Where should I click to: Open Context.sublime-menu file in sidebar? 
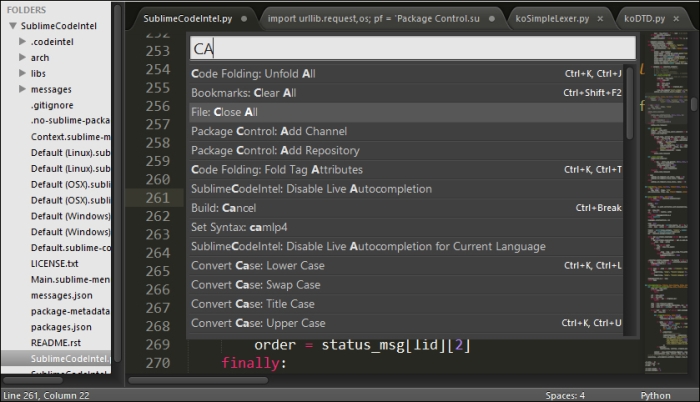(71, 137)
